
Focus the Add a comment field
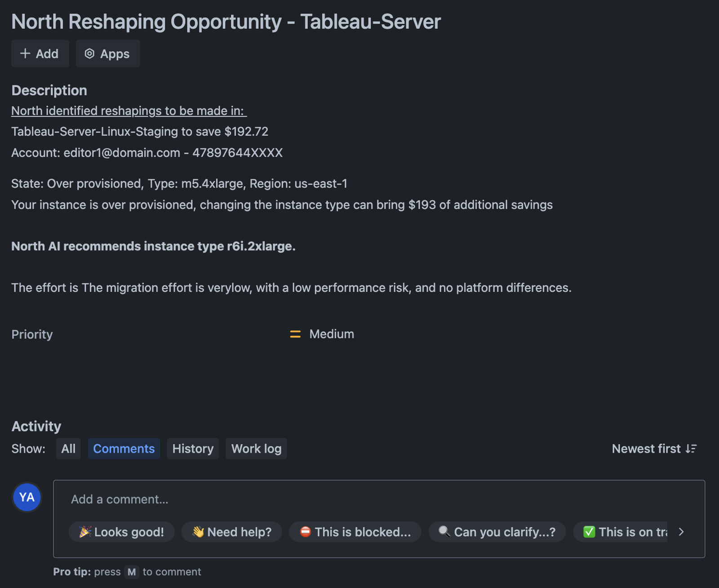click(379, 499)
